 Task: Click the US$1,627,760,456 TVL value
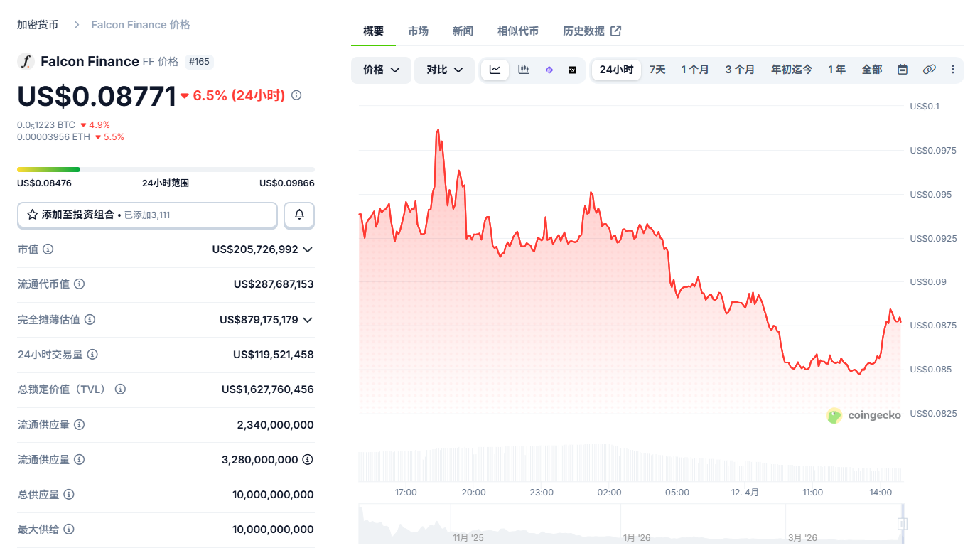[x=268, y=389]
